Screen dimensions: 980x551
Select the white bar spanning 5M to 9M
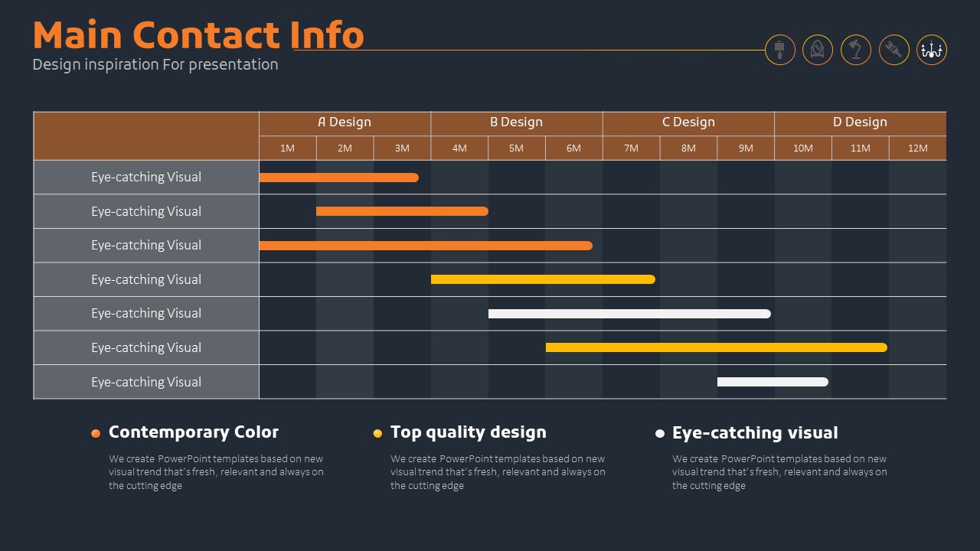629,314
